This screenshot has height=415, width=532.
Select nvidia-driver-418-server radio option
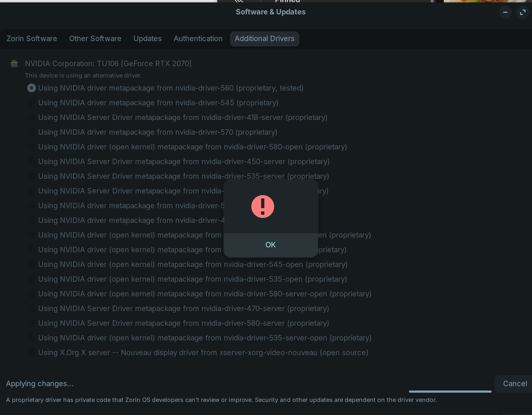coord(32,118)
